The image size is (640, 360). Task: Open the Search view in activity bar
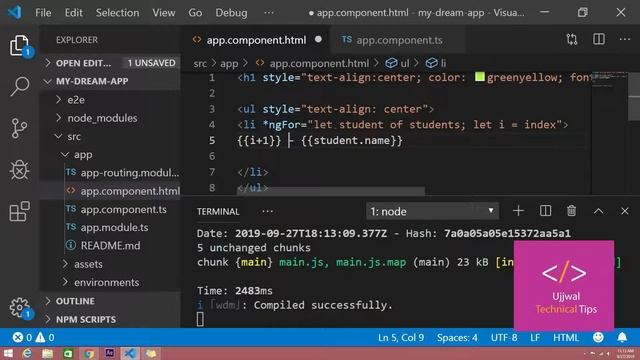coord(19,86)
